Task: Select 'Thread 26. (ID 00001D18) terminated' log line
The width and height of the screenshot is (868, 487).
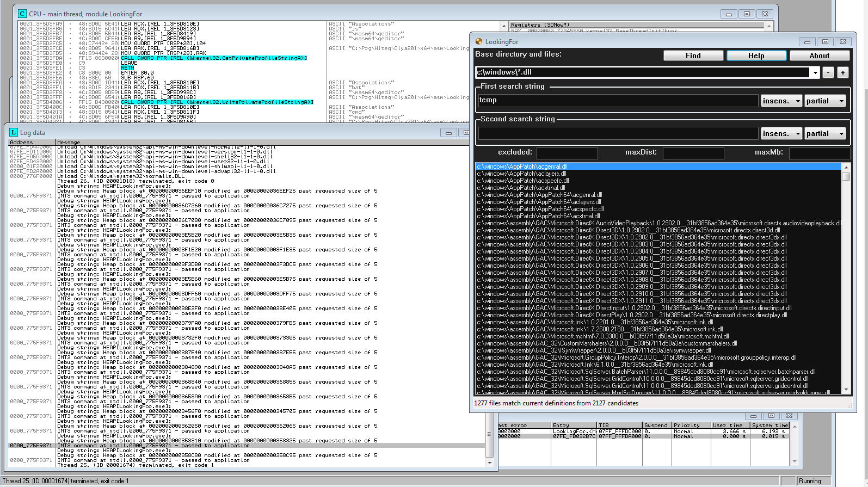Action: [136, 181]
